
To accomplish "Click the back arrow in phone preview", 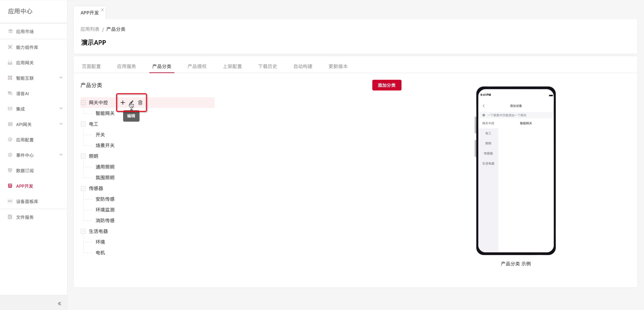I will tap(484, 106).
